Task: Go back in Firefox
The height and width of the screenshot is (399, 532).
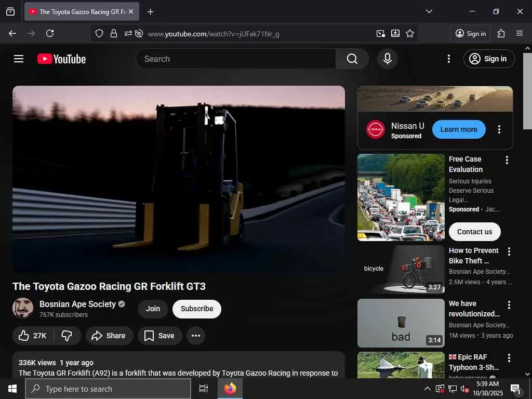Action: [x=12, y=33]
